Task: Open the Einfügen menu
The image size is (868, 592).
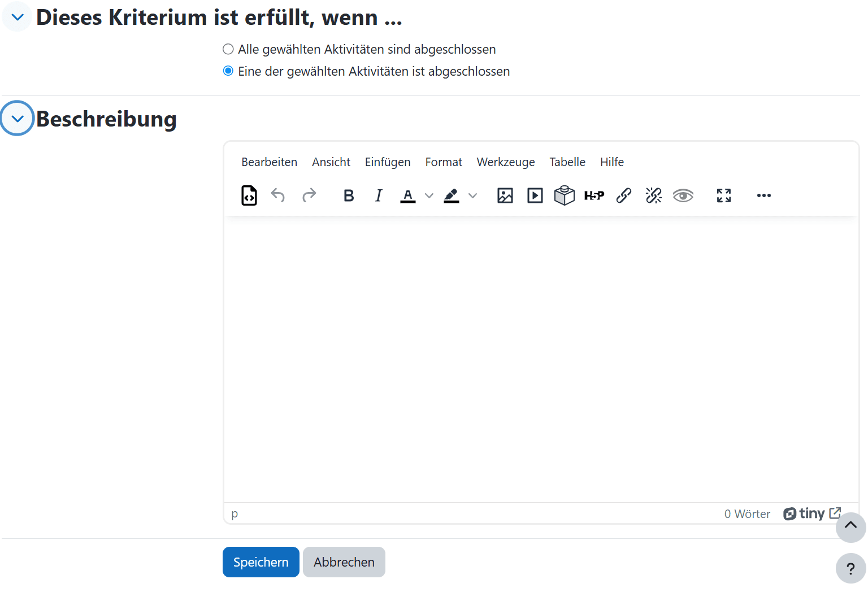Action: (388, 162)
